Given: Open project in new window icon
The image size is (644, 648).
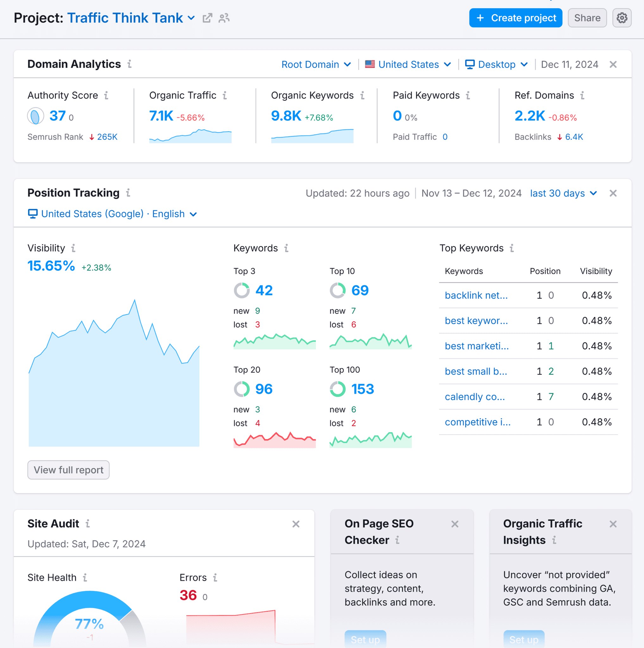Looking at the screenshot, I should 207,18.
